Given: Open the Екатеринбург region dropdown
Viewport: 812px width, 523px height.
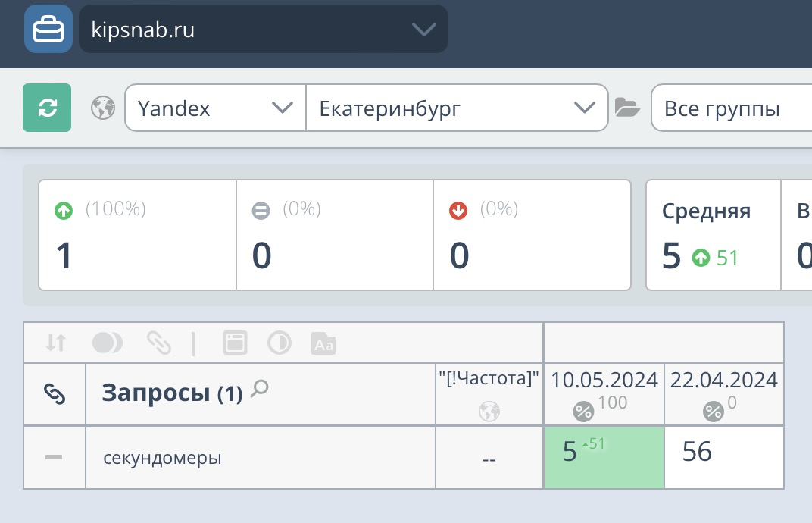Looking at the screenshot, I should [x=456, y=108].
